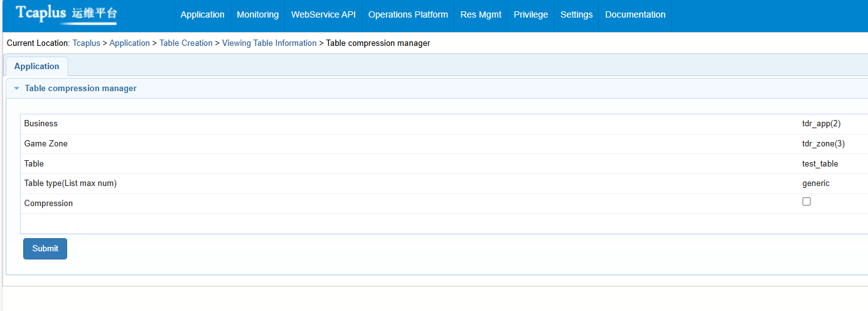The width and height of the screenshot is (868, 311).
Task: Click the Table compression manager breadcrumb text
Action: [x=378, y=43]
